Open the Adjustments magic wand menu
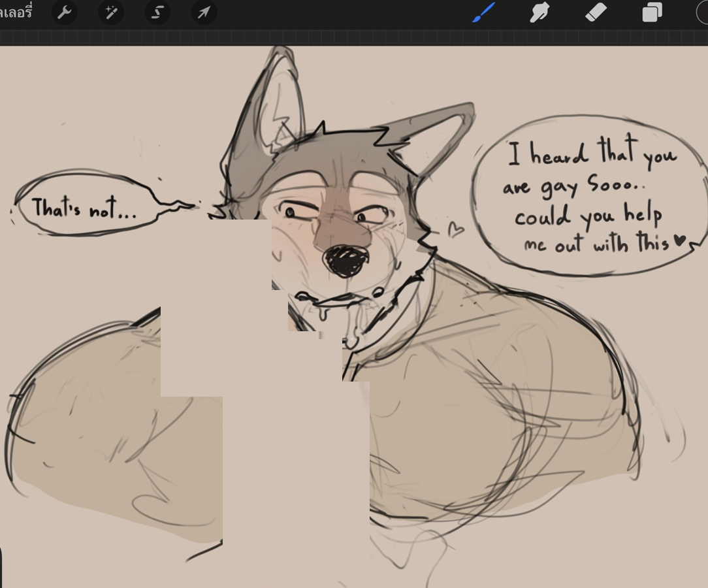Screen dimensions: 708x588 (111, 12)
